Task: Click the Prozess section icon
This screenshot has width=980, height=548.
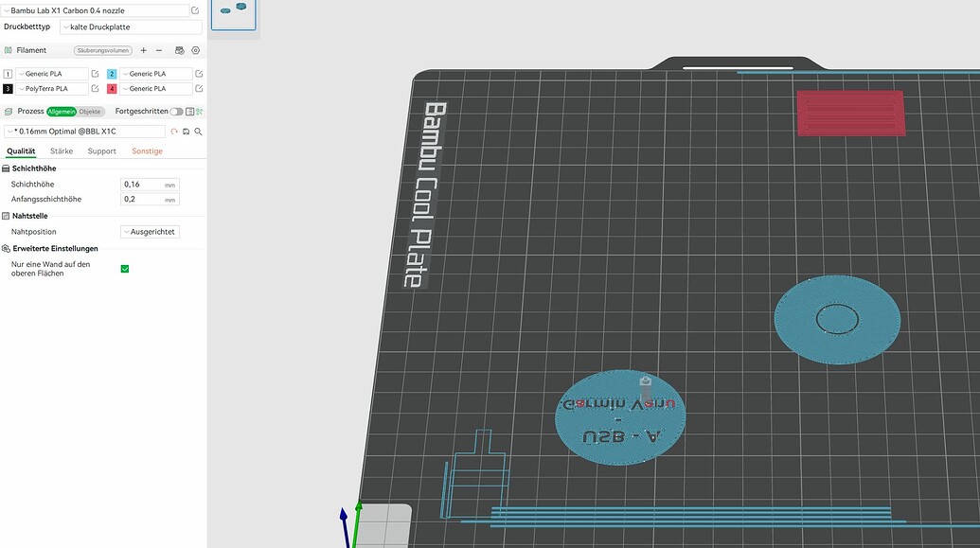Action: coord(9,112)
